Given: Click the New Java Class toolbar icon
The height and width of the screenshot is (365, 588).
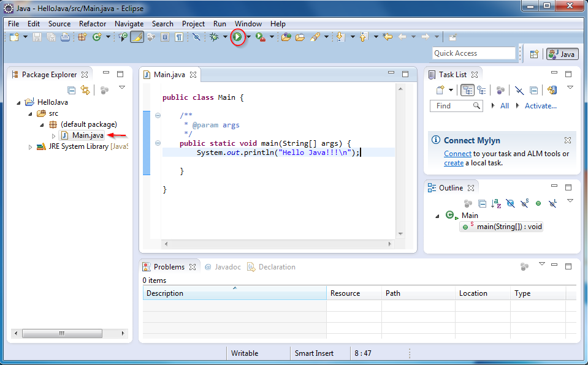Looking at the screenshot, I should coord(97,37).
